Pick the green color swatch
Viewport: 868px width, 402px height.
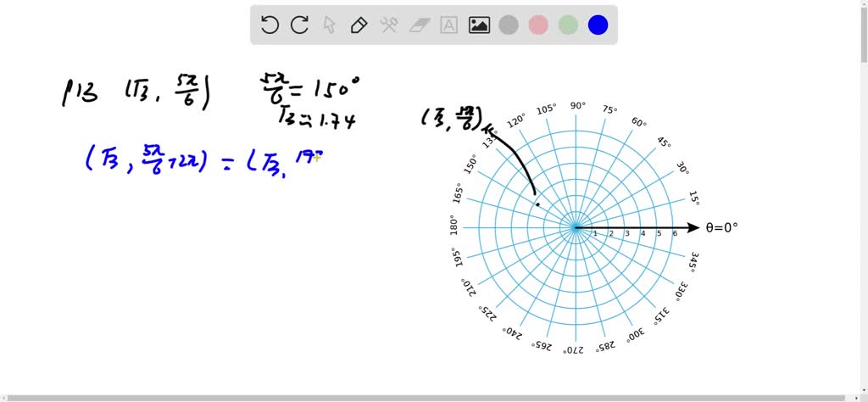[x=569, y=25]
